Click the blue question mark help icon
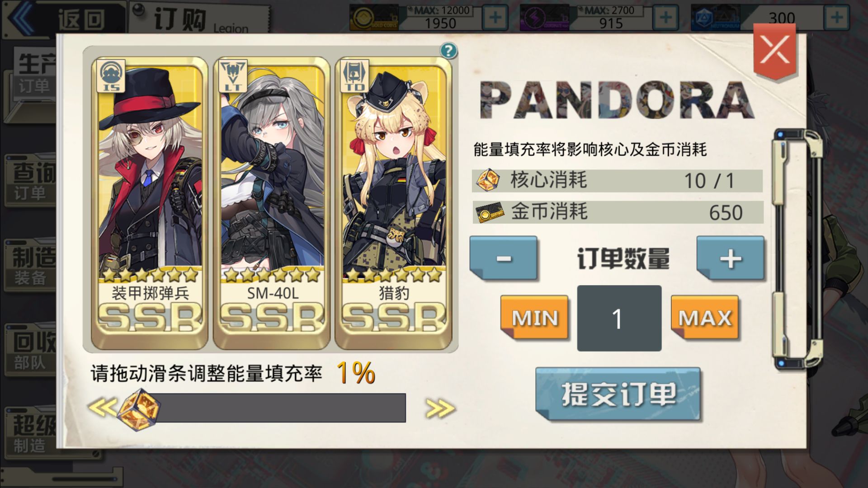The image size is (868, 488). click(x=448, y=51)
